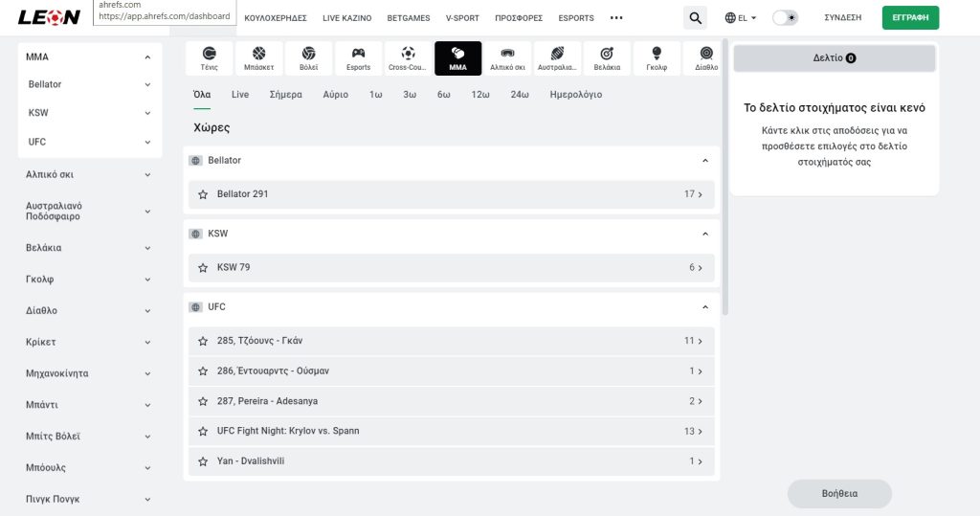Collapse the KSW events group
Image resolution: width=980 pixels, height=516 pixels.
coord(705,234)
